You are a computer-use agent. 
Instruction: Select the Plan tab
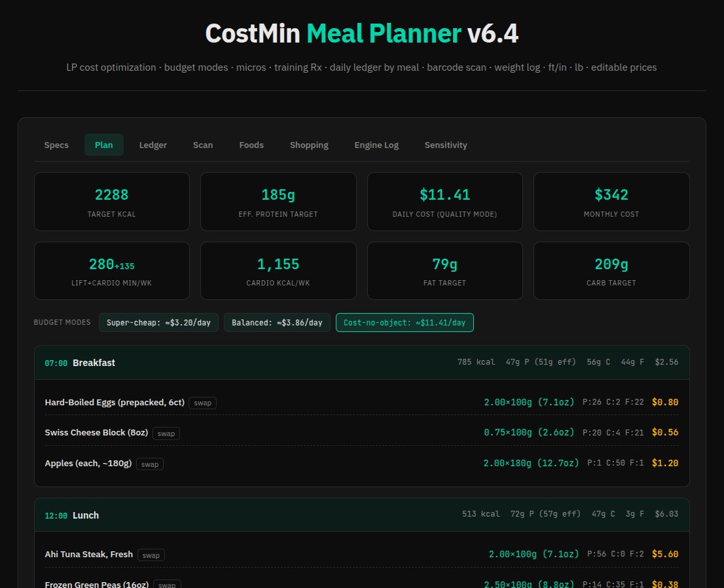[104, 145]
